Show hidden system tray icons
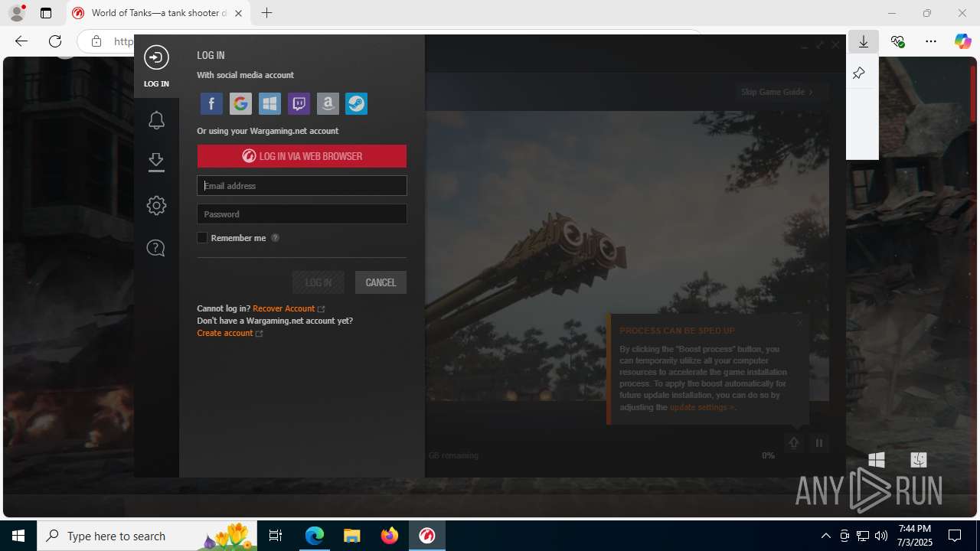This screenshot has width=980, height=551. (825, 536)
